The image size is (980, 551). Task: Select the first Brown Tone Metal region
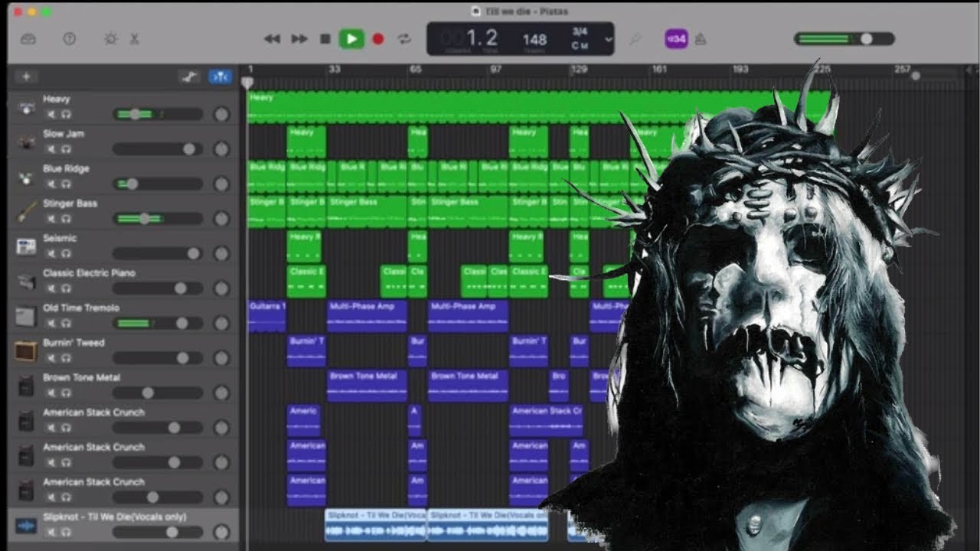[367, 386]
